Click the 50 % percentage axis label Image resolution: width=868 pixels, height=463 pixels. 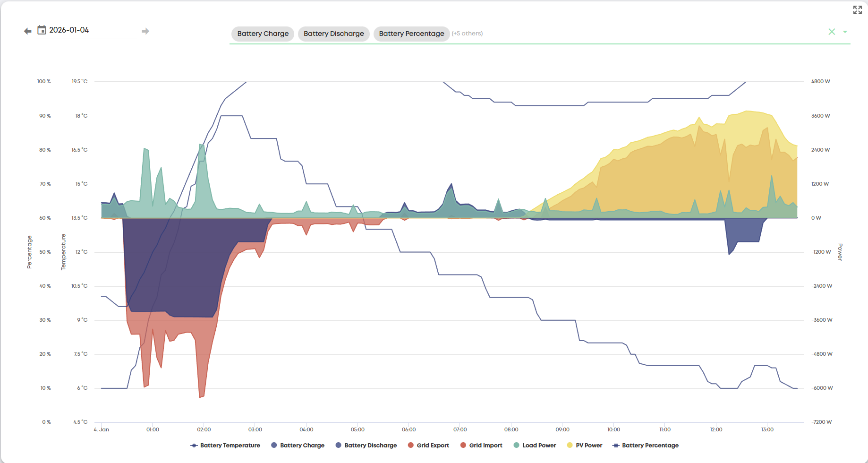tap(45, 252)
